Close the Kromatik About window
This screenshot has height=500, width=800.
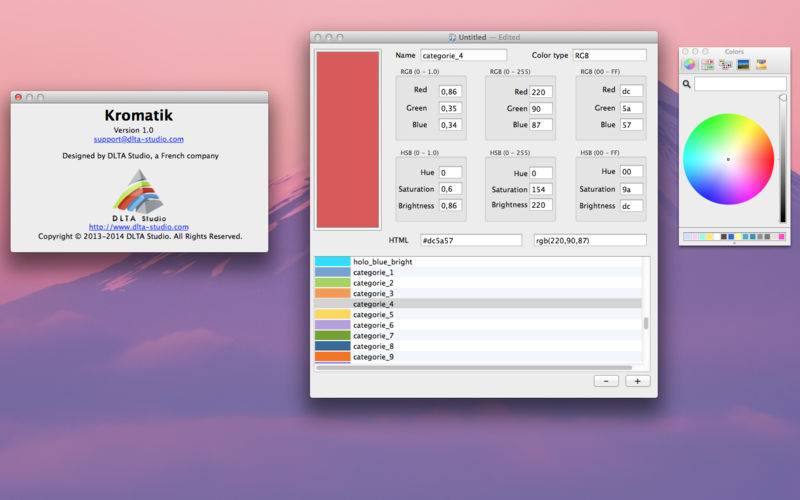pos(18,97)
